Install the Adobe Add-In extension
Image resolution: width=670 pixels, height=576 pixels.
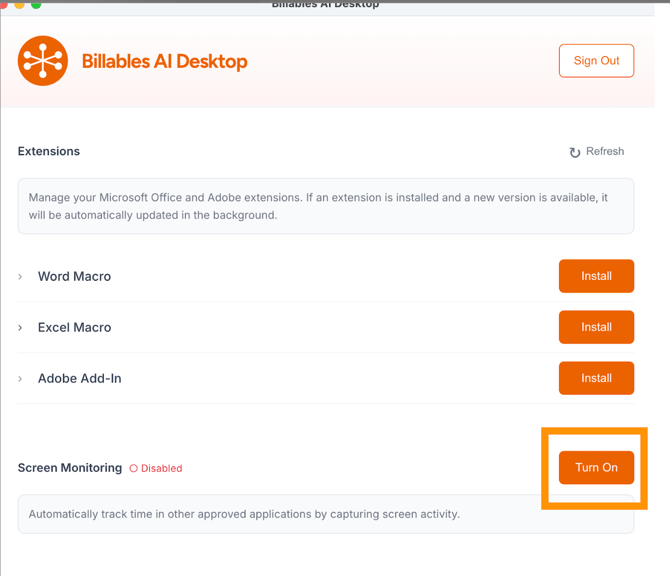(x=596, y=378)
